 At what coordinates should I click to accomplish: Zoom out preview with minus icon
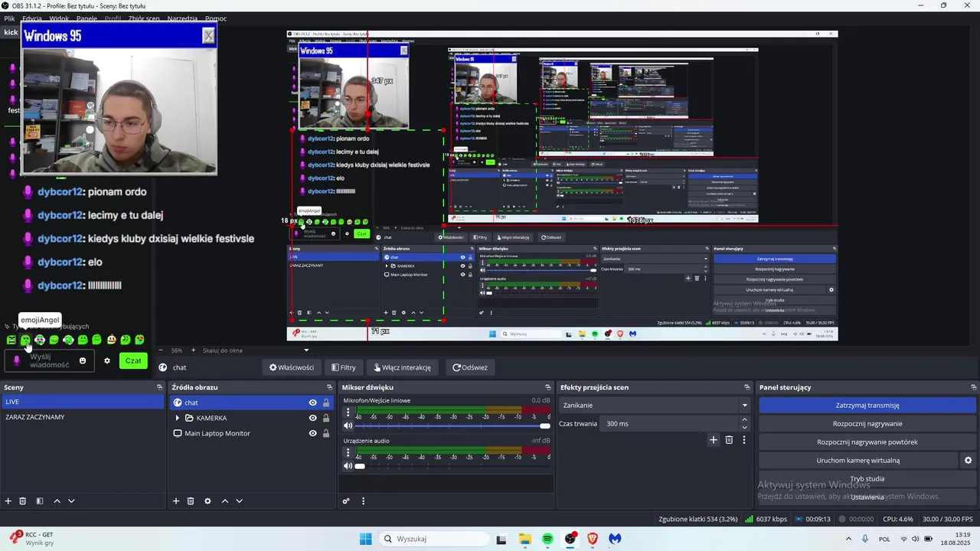pyautogui.click(x=162, y=350)
